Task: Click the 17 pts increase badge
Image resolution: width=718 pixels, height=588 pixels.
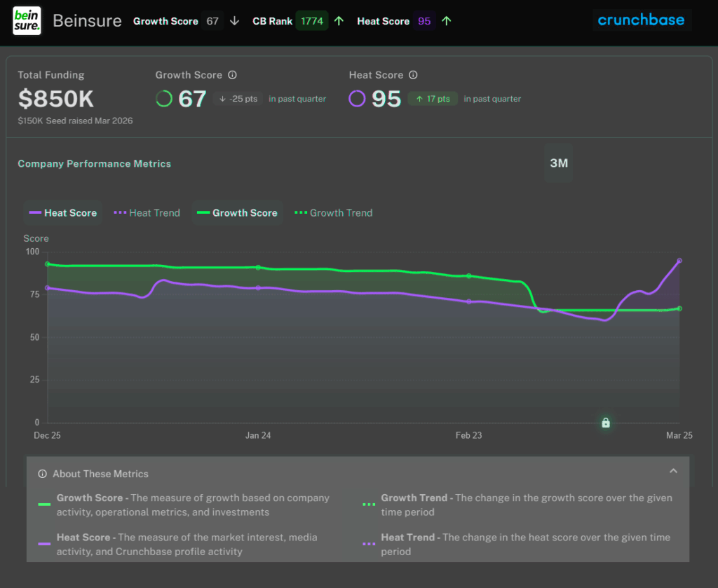Action: [x=432, y=99]
